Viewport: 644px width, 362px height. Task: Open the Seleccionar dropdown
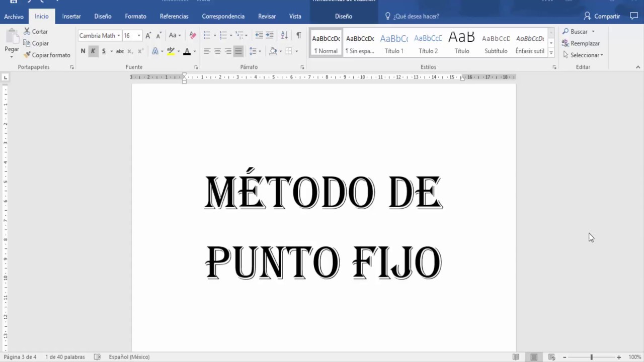pos(583,55)
